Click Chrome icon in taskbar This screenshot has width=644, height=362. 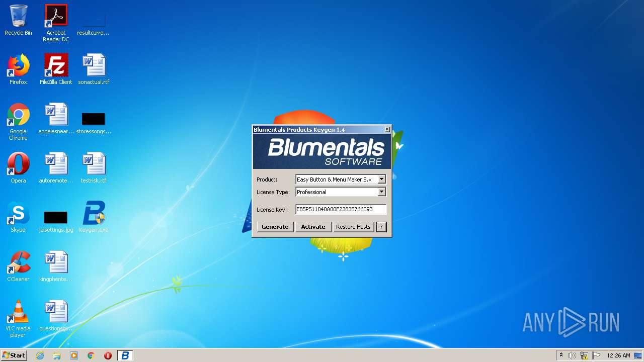pos(91,355)
